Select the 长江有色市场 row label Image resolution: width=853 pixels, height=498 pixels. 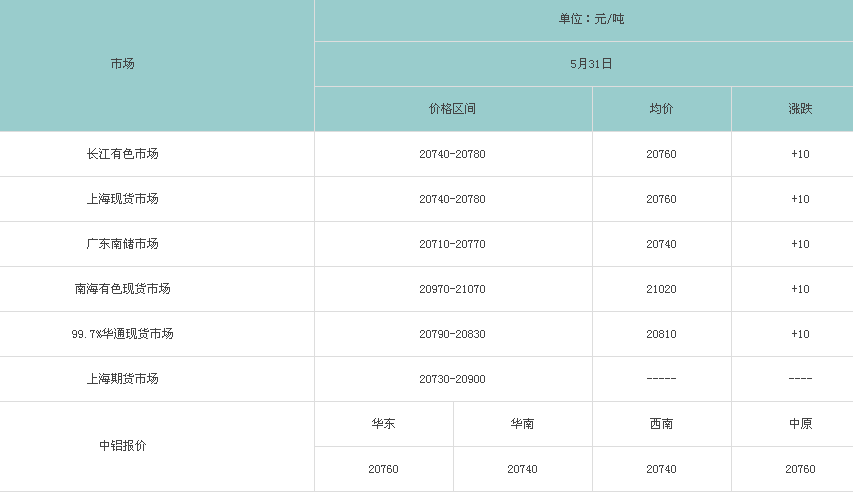point(122,154)
